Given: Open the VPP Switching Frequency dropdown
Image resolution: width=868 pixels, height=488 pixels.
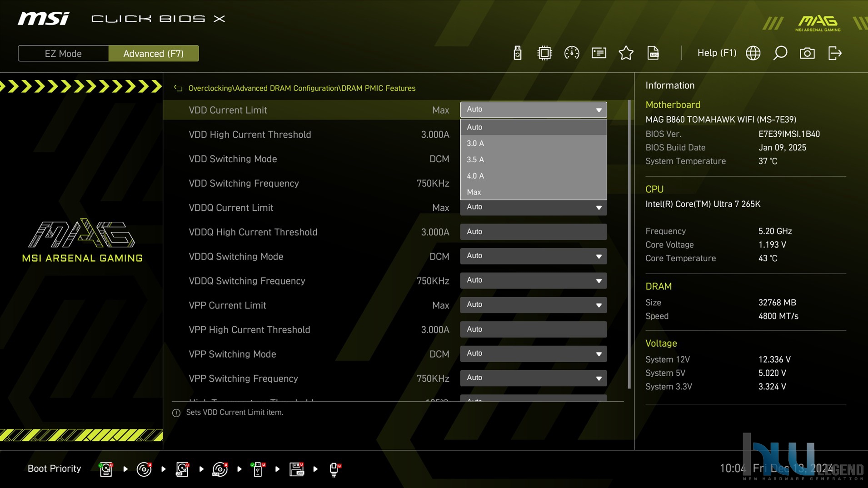Looking at the screenshot, I should point(534,378).
